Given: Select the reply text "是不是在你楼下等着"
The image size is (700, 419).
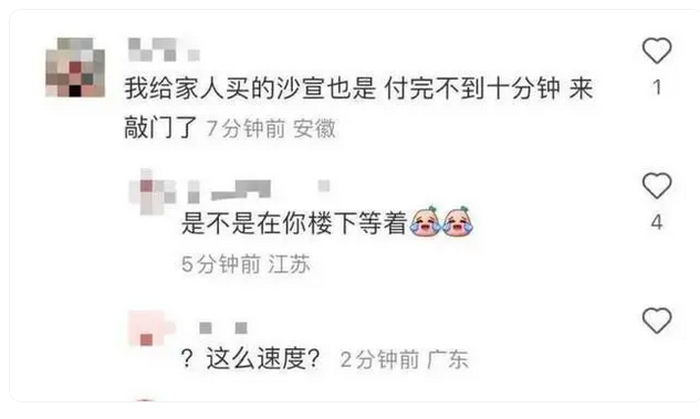Looking at the screenshot, I should pyautogui.click(x=294, y=223).
